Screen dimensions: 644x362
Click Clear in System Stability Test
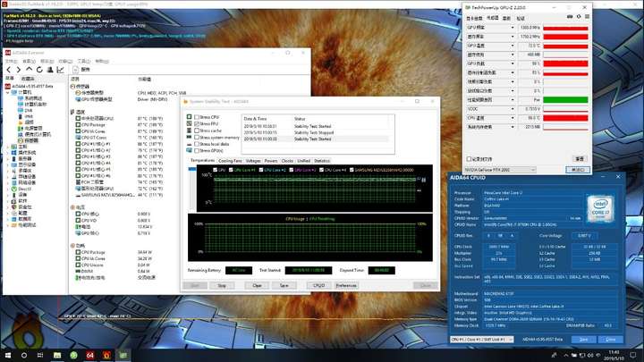[x=257, y=285]
